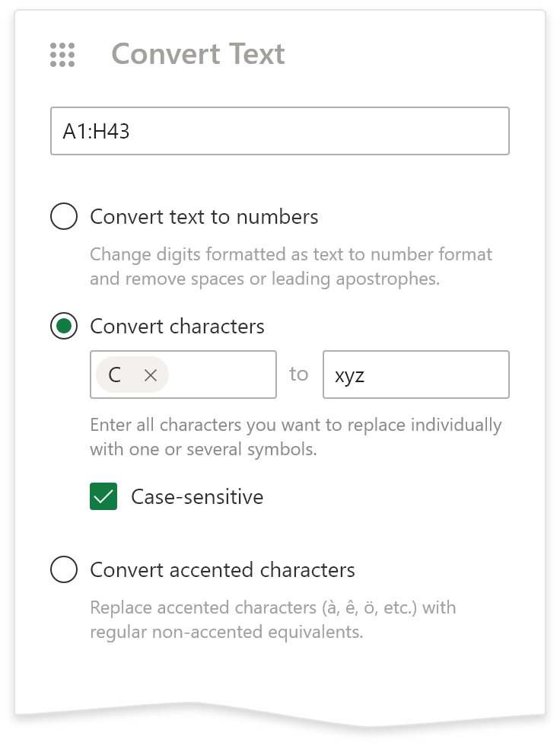Remove the 'C' character chip
560x746 pixels.
(x=150, y=375)
